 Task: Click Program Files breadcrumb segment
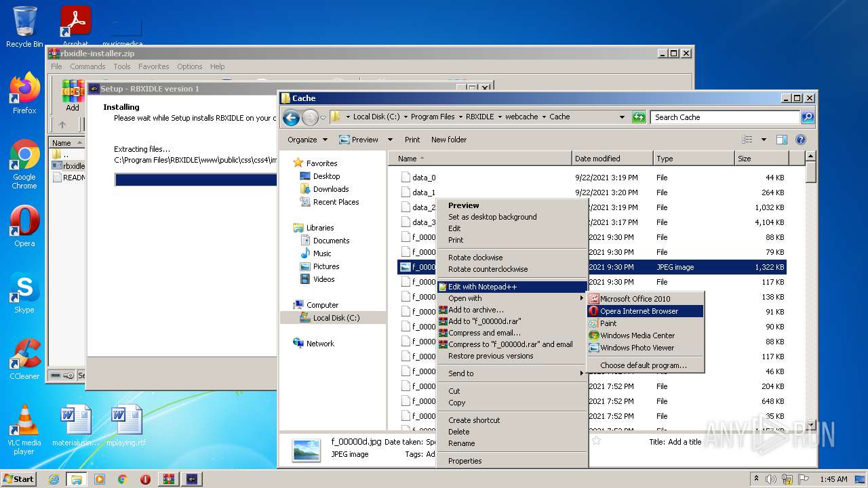point(433,117)
